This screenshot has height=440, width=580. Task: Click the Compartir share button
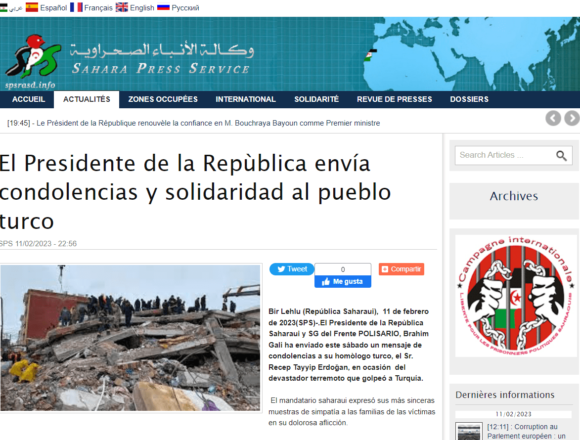coord(401,269)
